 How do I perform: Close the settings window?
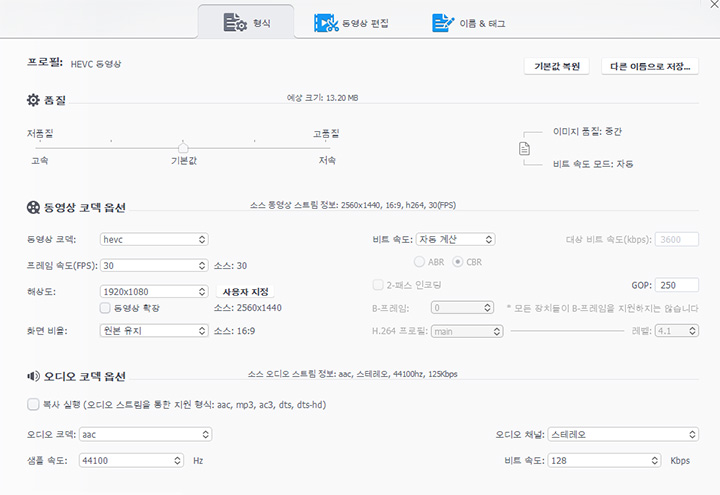pyautogui.click(x=715, y=3)
